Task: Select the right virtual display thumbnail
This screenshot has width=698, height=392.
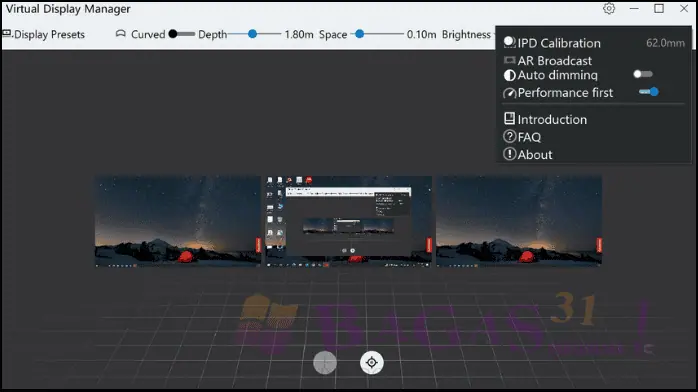Action: click(x=519, y=221)
